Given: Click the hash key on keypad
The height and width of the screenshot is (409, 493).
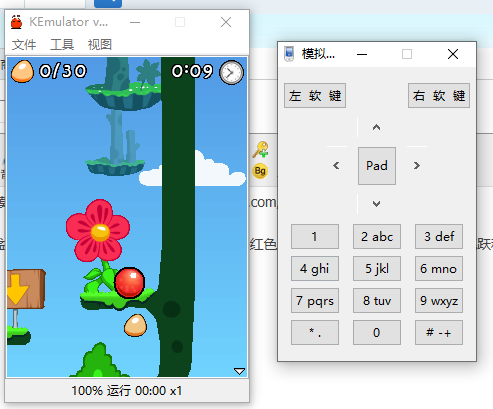Looking at the screenshot, I should (x=439, y=332).
